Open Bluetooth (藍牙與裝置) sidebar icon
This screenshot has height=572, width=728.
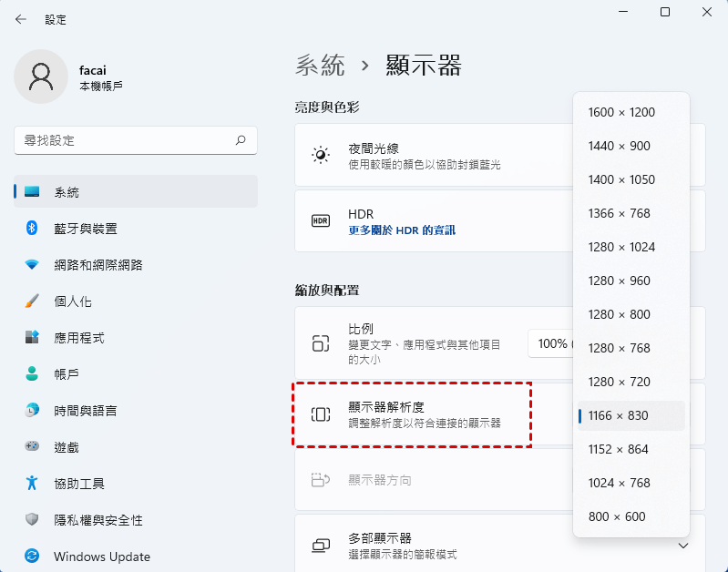[x=32, y=229]
